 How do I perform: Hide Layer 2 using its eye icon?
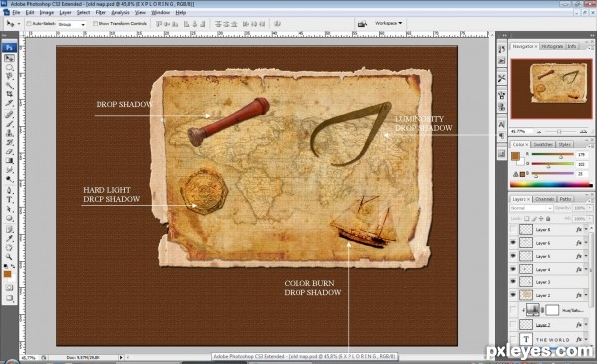click(513, 295)
